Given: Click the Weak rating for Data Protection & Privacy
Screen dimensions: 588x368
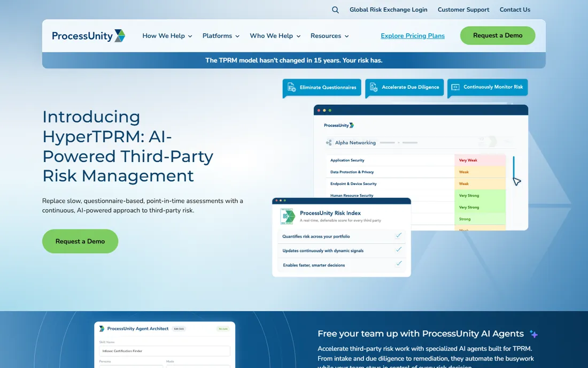Looking at the screenshot, I should [479, 172].
